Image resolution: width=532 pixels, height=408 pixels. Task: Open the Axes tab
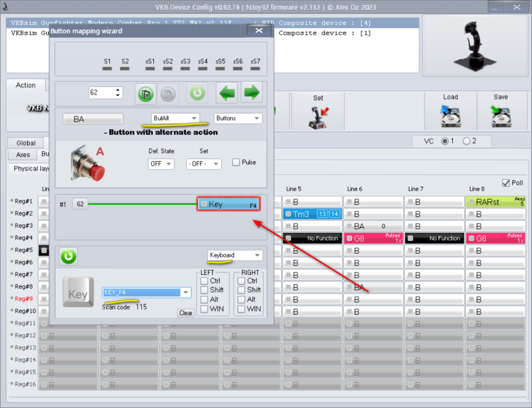pos(23,155)
